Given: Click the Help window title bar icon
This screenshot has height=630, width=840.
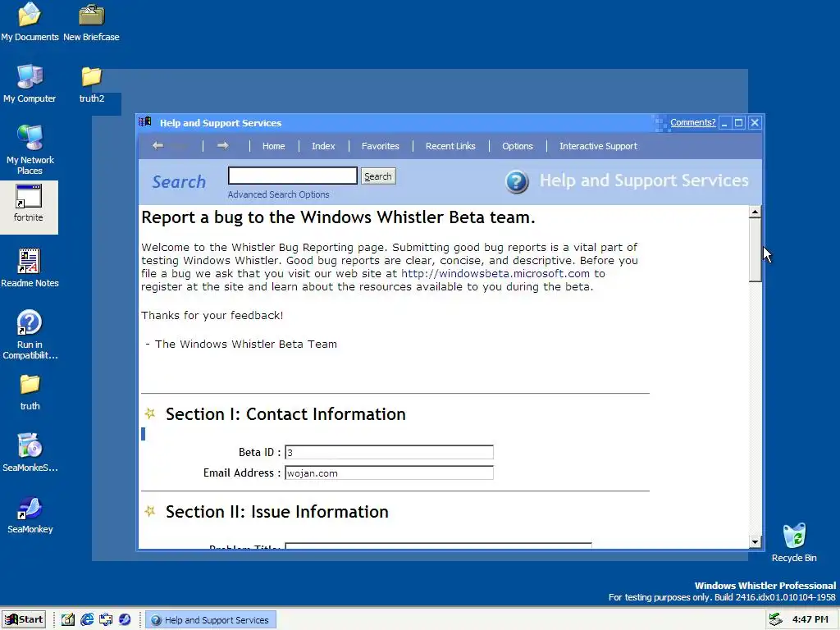Looking at the screenshot, I should coord(145,122).
